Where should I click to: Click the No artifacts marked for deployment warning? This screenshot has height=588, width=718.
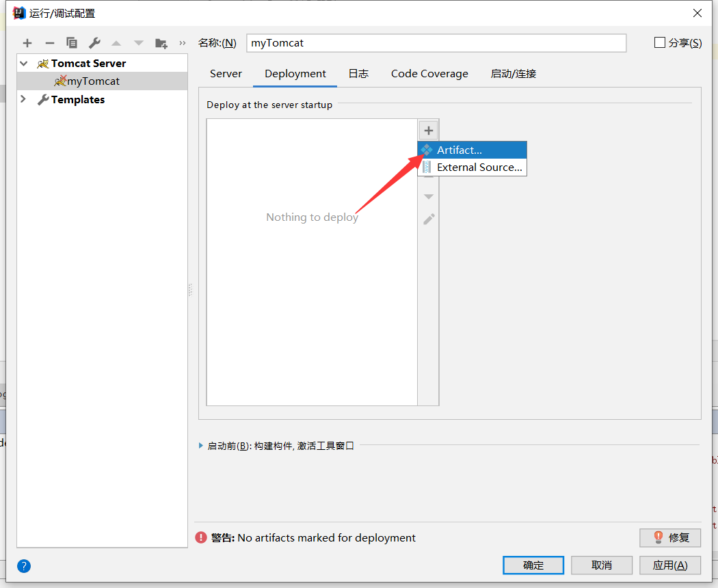pyautogui.click(x=326, y=537)
